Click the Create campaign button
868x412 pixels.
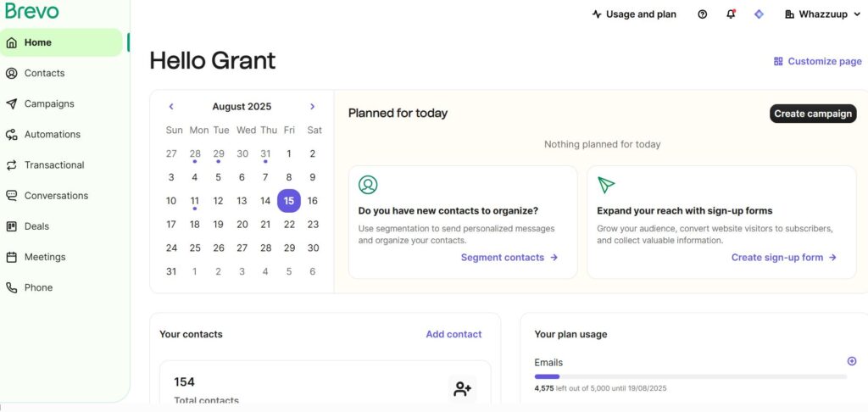(x=812, y=114)
